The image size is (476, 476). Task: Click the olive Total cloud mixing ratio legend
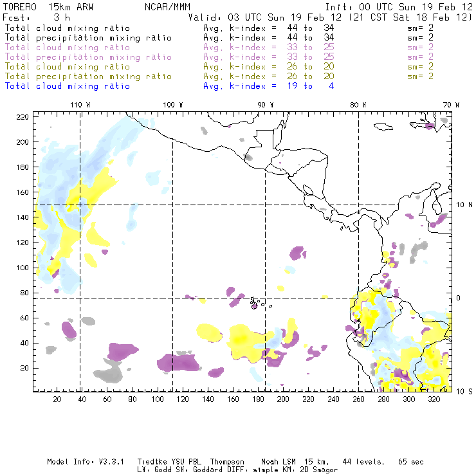tap(68, 67)
